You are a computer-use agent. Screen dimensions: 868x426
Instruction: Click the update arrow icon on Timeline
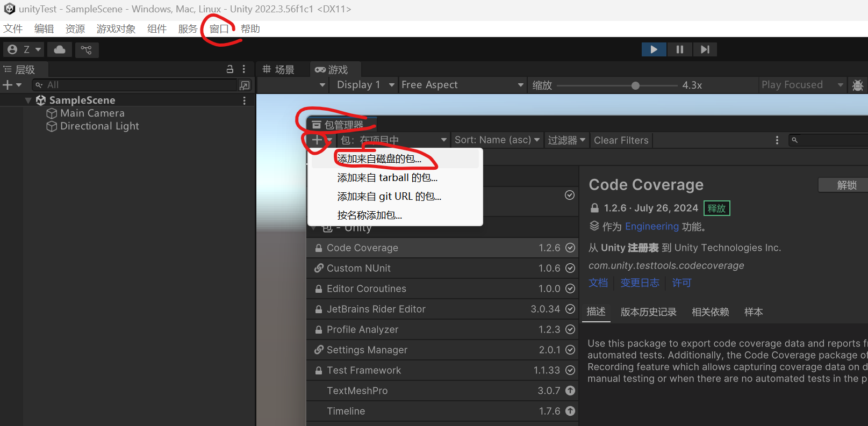(x=570, y=411)
